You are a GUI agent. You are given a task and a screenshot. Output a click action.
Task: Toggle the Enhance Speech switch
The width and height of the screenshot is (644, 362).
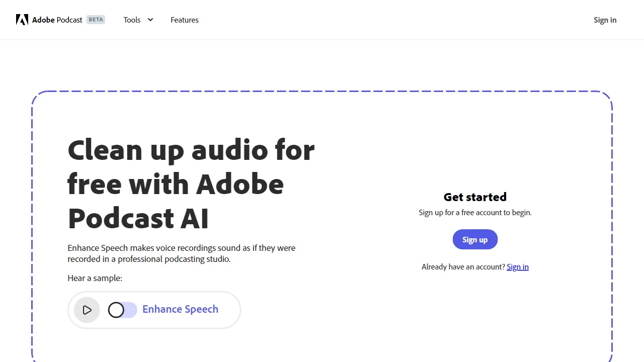[122, 310]
